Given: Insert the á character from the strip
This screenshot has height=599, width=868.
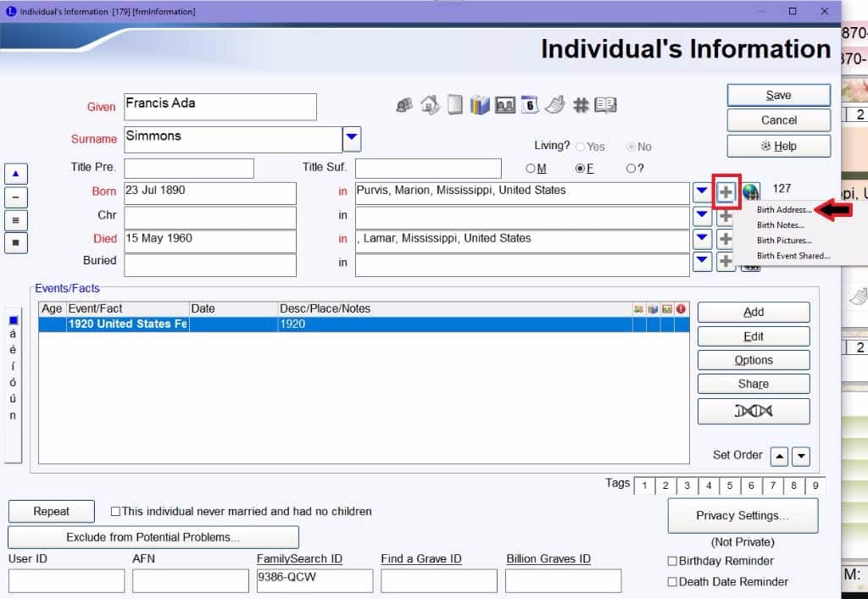Looking at the screenshot, I should click(x=13, y=334).
